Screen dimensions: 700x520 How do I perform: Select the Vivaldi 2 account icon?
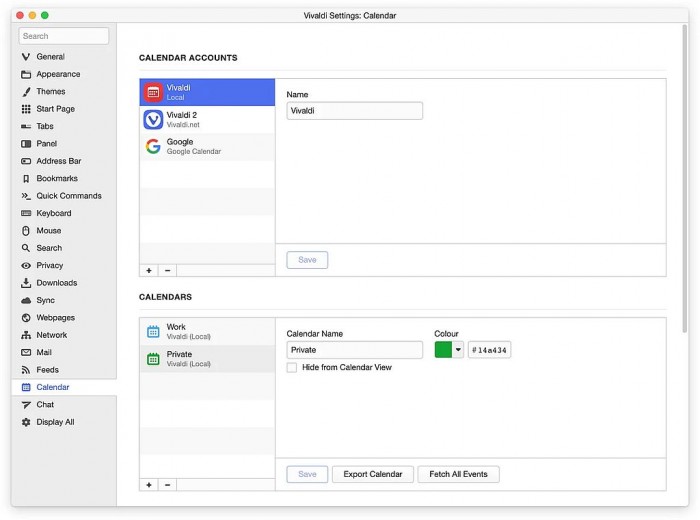(x=153, y=120)
